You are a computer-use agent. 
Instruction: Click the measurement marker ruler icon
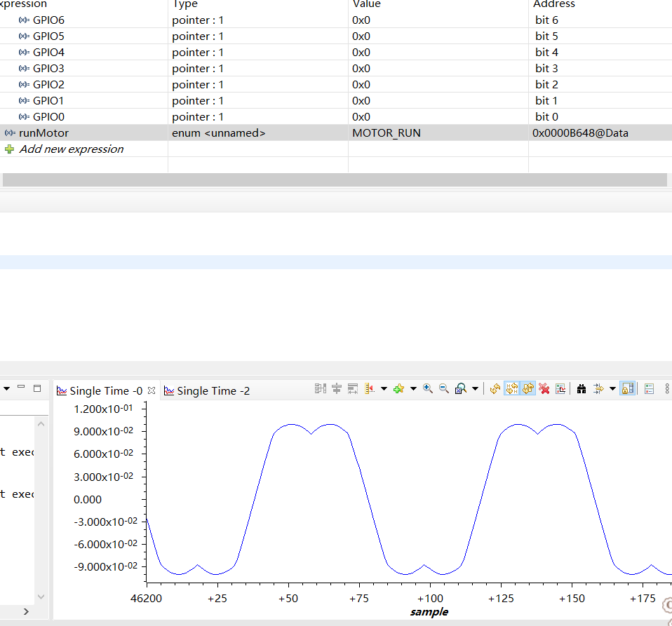pyautogui.click(x=370, y=388)
